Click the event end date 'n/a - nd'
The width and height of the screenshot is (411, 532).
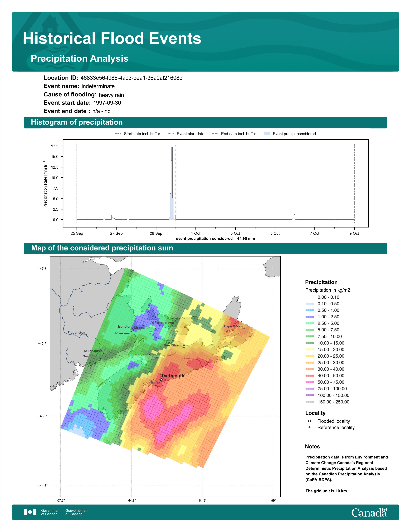(102, 111)
